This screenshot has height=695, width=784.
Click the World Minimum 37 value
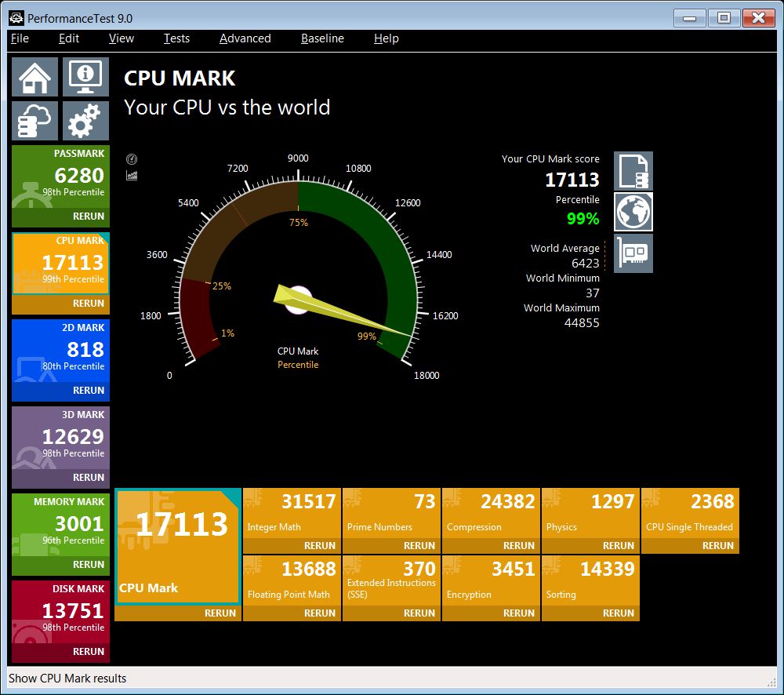click(x=593, y=293)
